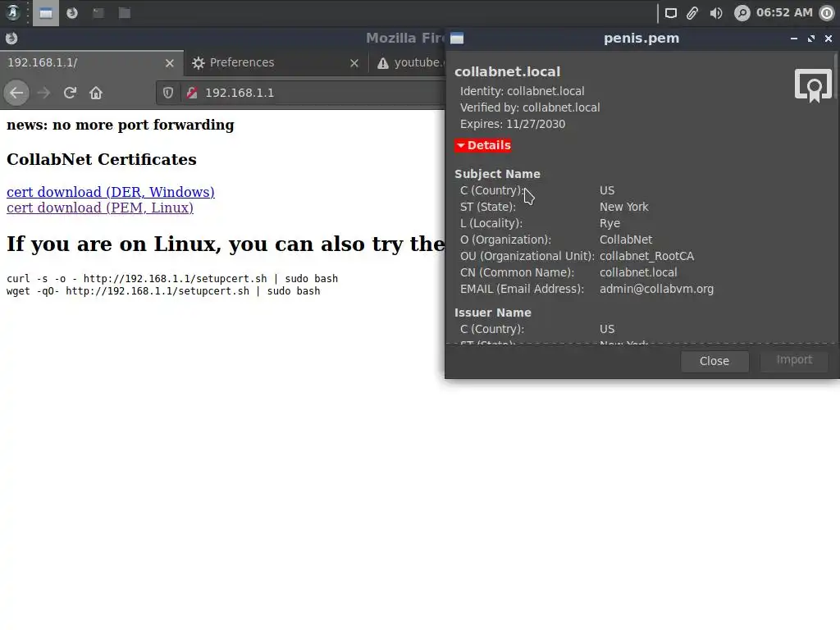Click the Firefox window menu icon in its title bar
840x630 pixels.
coord(11,38)
